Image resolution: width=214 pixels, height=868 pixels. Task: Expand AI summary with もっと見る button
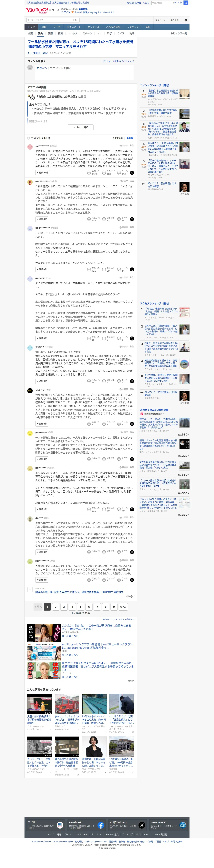(x=81, y=127)
